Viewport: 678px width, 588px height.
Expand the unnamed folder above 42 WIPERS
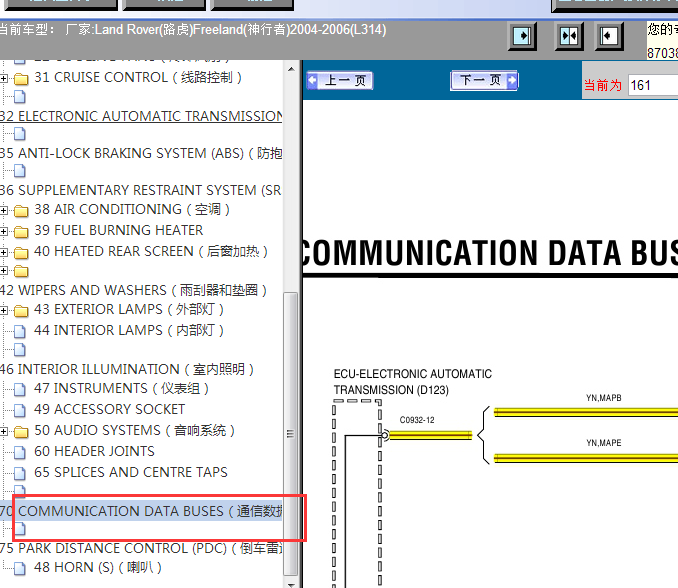coord(3,271)
